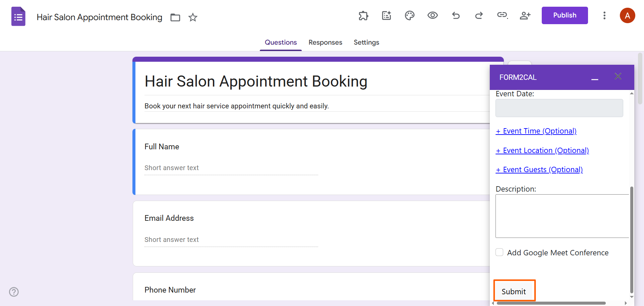Star the Hair Salon form
This screenshot has width=644, height=306.
(193, 17)
